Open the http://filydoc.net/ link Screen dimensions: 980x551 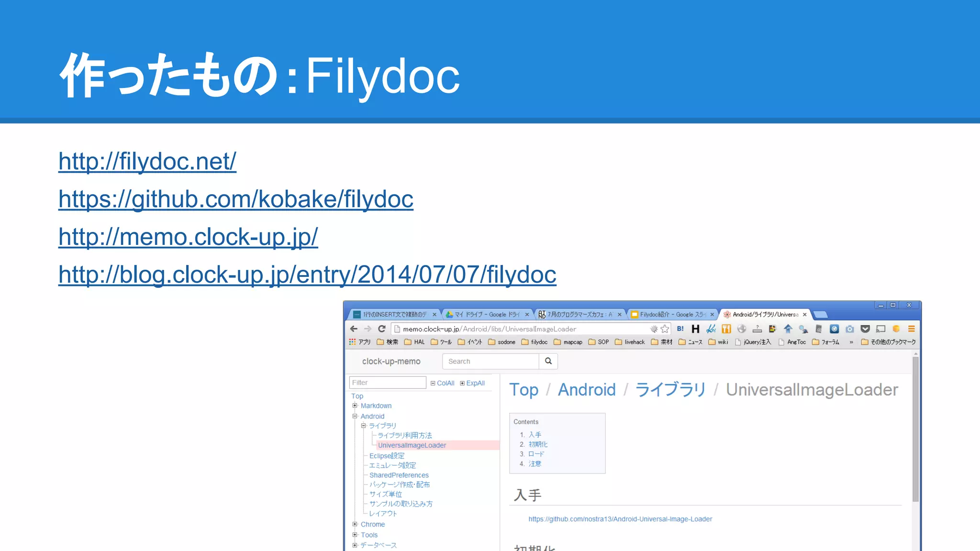point(147,161)
